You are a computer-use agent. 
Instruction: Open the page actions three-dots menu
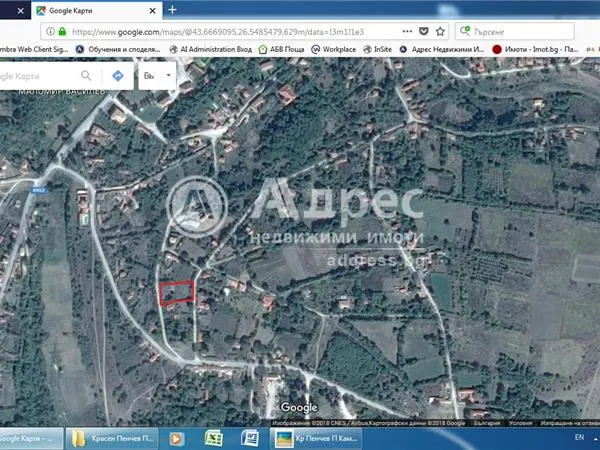point(407,31)
